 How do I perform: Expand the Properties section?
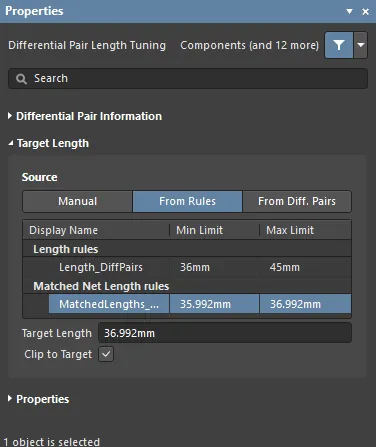39,399
